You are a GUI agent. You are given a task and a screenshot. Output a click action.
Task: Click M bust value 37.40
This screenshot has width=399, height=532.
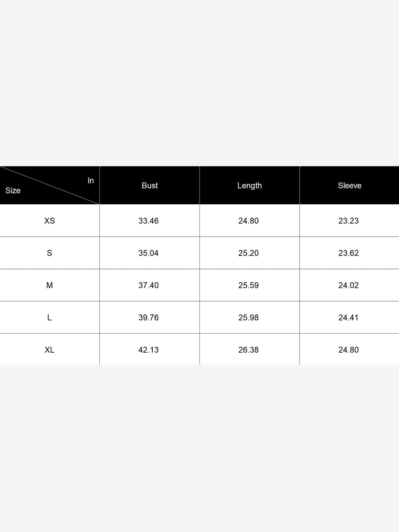[x=148, y=285]
